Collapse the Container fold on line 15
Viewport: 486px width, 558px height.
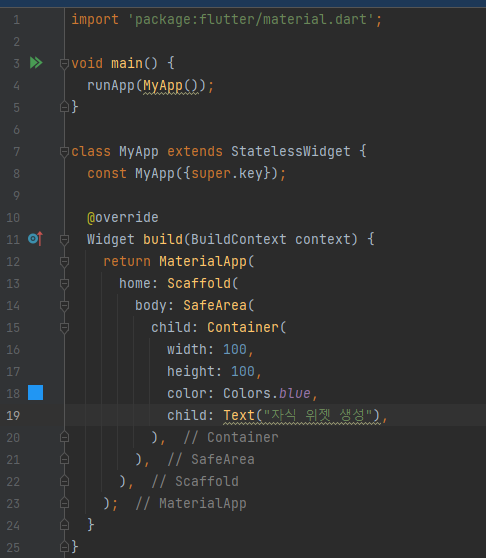[64, 328]
